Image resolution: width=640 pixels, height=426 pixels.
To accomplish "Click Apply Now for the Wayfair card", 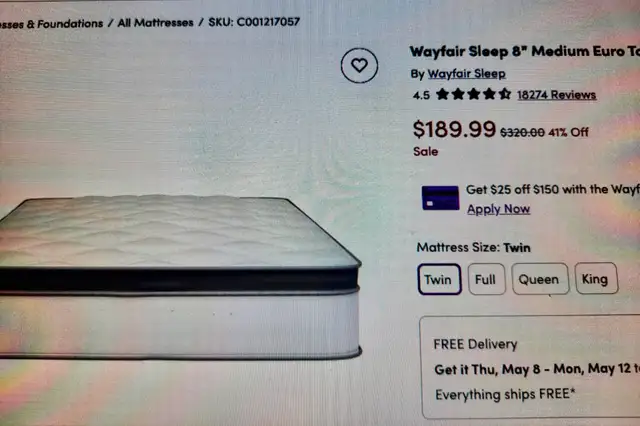I will tap(498, 209).
